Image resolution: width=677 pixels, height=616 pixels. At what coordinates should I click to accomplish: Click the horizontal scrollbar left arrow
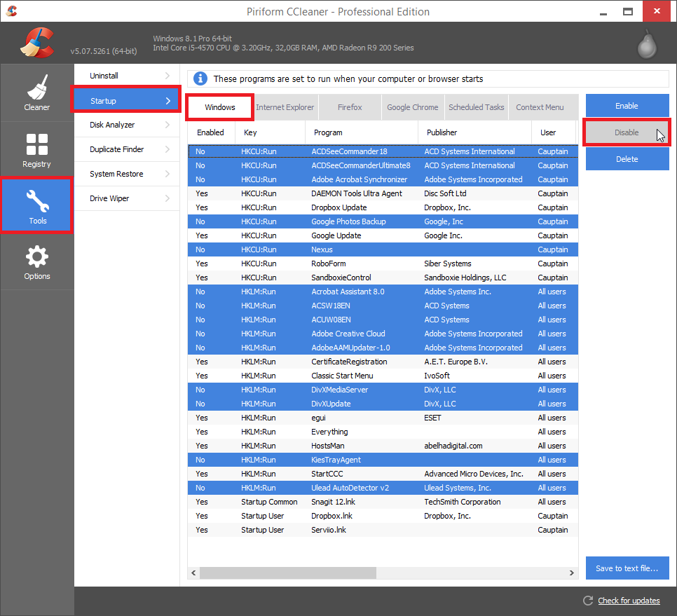(x=194, y=573)
